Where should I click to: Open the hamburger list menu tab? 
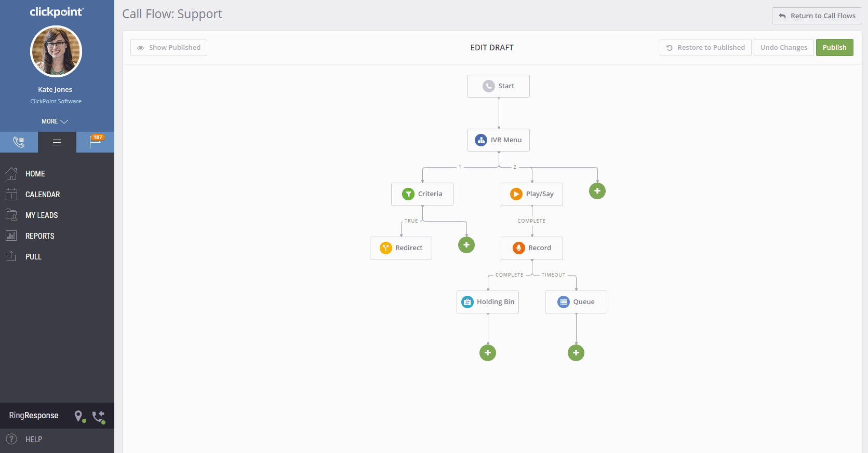coord(57,142)
